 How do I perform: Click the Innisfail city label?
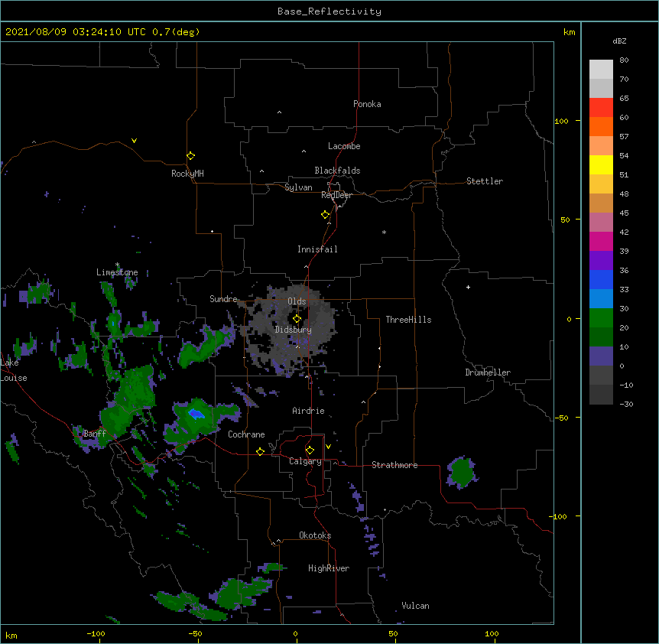(317, 249)
